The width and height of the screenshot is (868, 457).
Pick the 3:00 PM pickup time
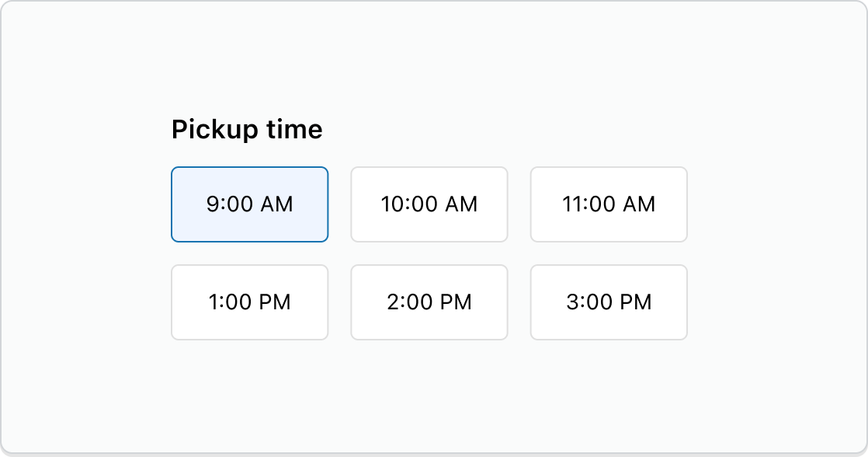tap(609, 302)
